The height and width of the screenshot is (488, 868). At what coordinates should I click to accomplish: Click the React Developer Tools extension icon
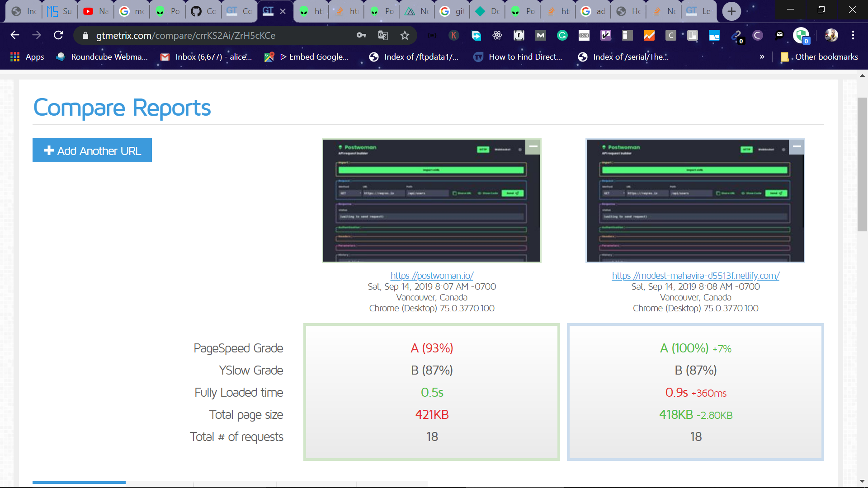click(497, 35)
